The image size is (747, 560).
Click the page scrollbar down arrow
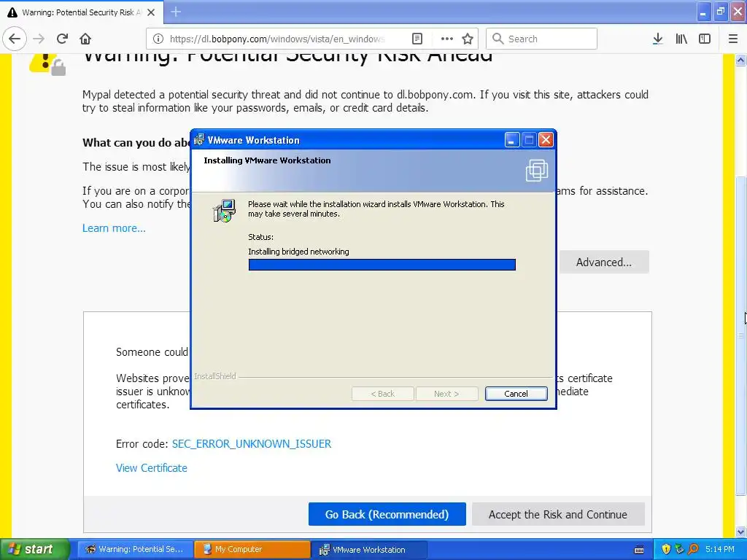pos(741,532)
